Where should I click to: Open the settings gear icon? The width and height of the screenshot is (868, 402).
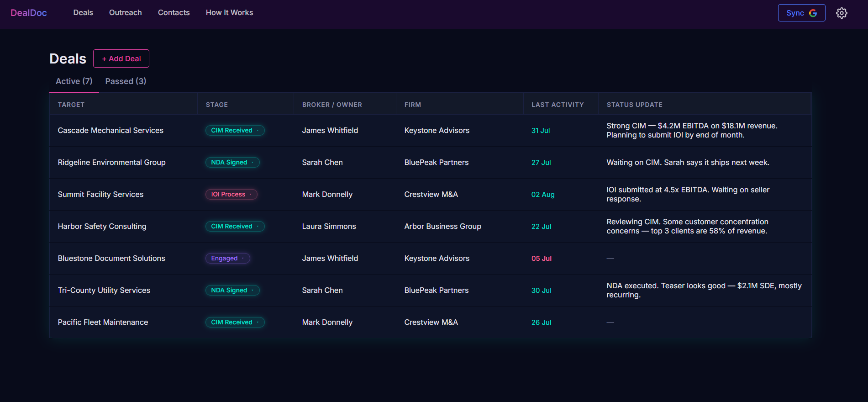[x=842, y=13]
